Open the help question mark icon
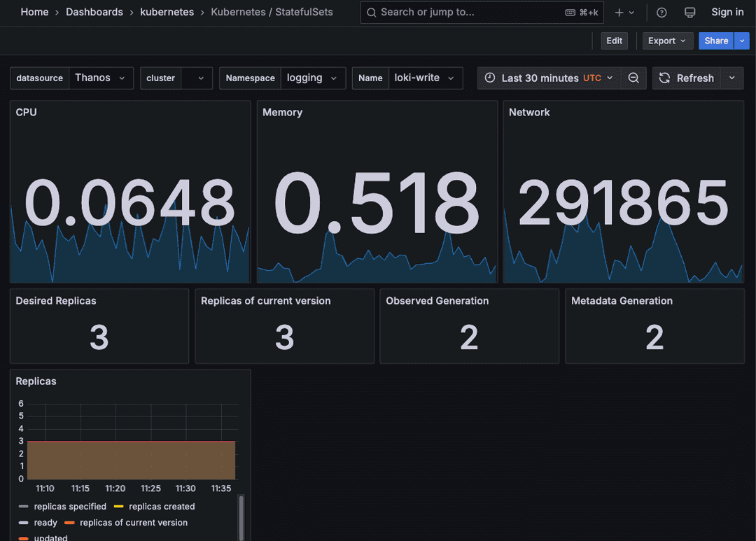756x541 pixels. click(x=661, y=13)
